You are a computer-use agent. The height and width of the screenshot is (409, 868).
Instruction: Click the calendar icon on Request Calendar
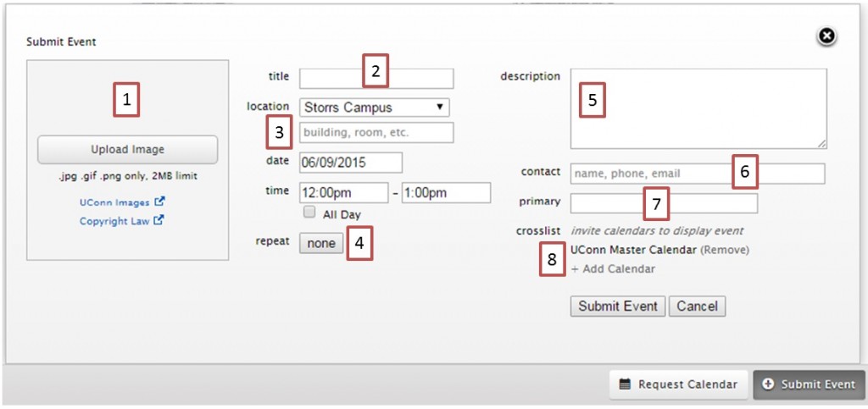coord(625,384)
